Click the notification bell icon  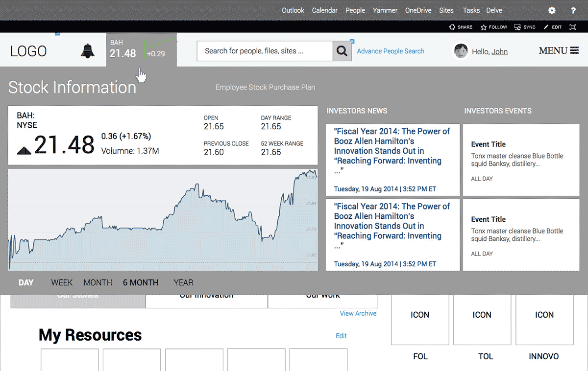(x=88, y=50)
